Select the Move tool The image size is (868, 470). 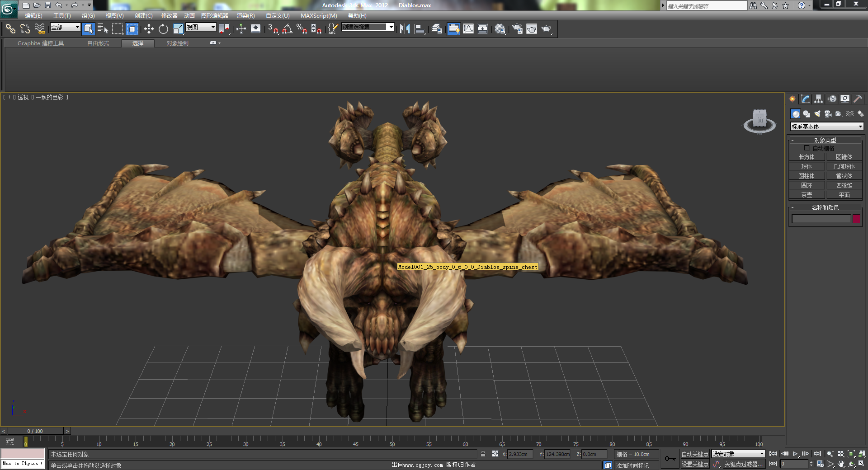[149, 29]
